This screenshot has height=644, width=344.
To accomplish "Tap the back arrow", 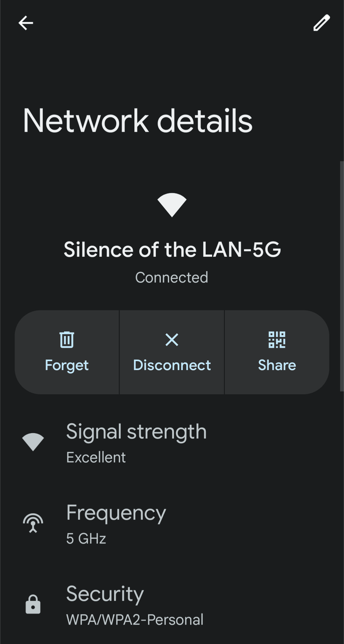I will [x=26, y=23].
